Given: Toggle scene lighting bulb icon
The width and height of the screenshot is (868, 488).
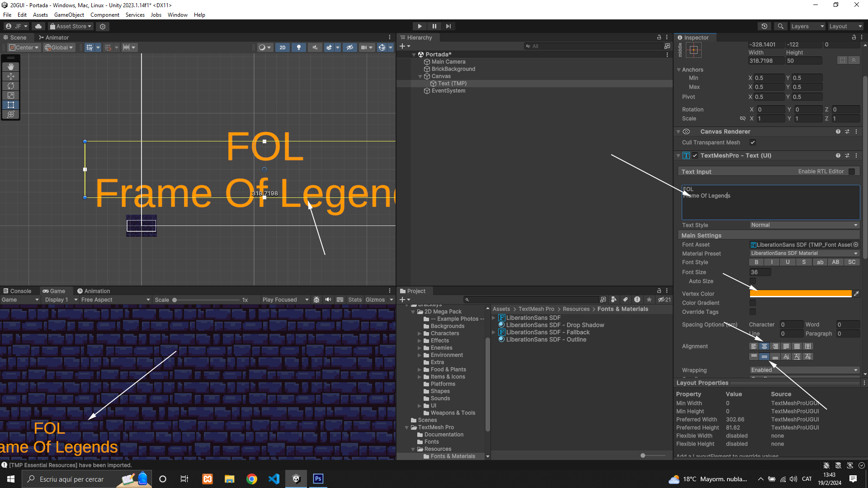Looking at the screenshot, I should pos(298,47).
